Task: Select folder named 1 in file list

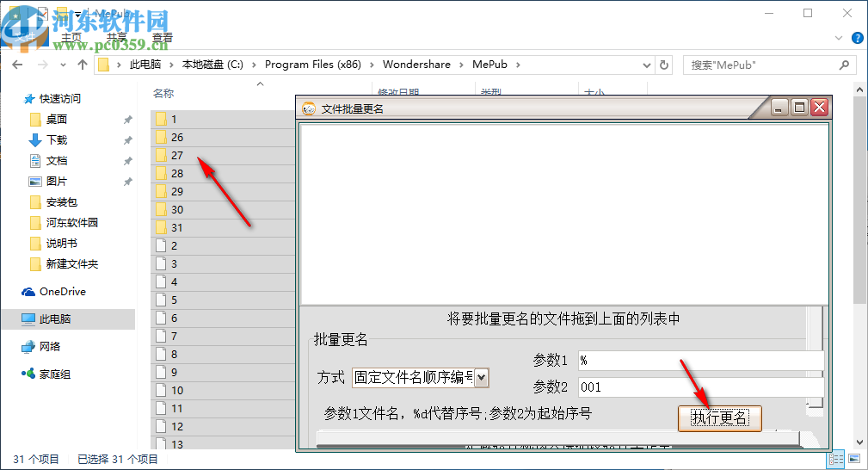Action: pos(223,119)
